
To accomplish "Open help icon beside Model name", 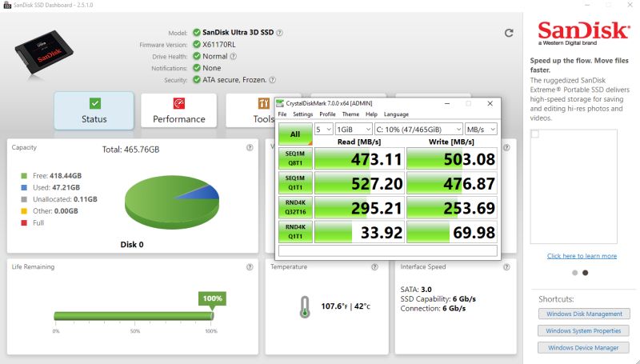I will [x=279, y=33].
